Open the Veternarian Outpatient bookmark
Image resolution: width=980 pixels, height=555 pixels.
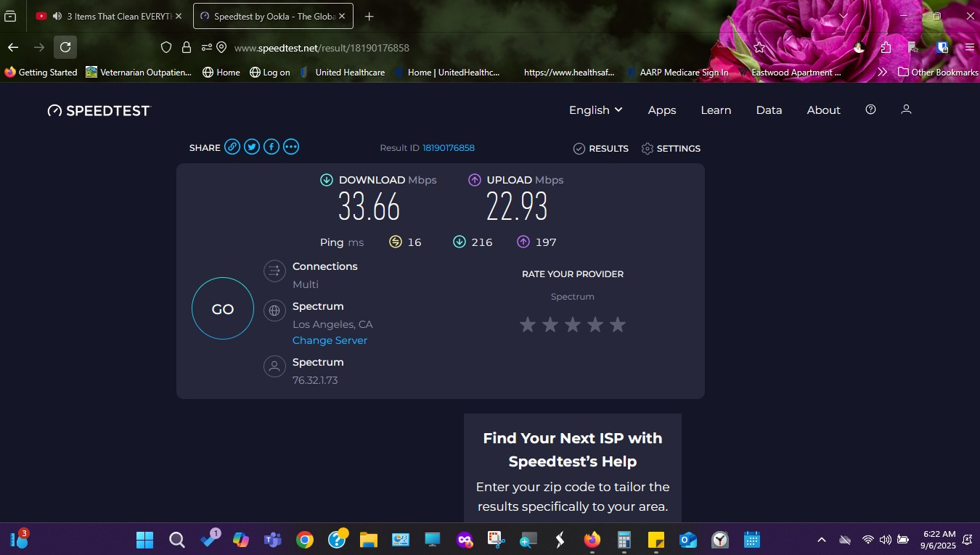point(139,72)
